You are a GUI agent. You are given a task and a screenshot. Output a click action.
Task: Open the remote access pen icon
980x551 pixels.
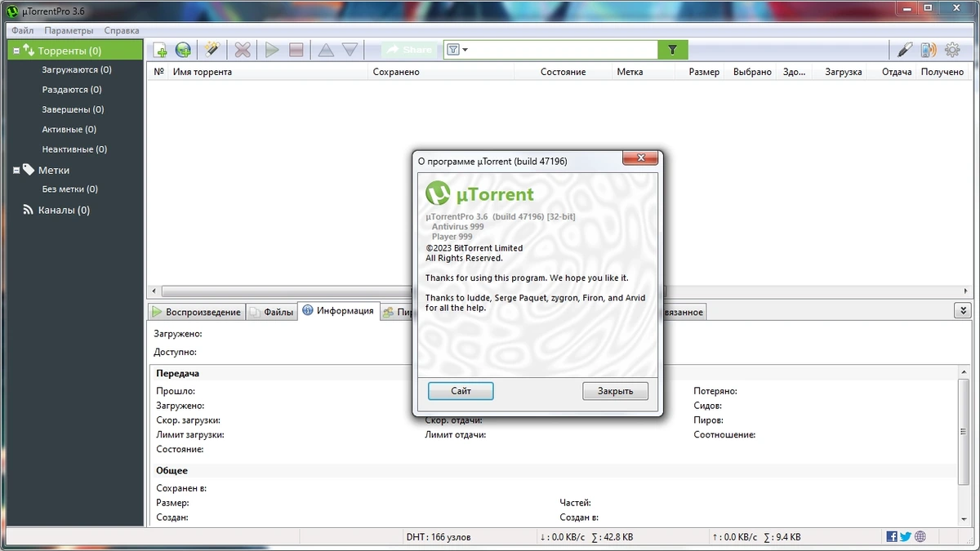click(904, 50)
